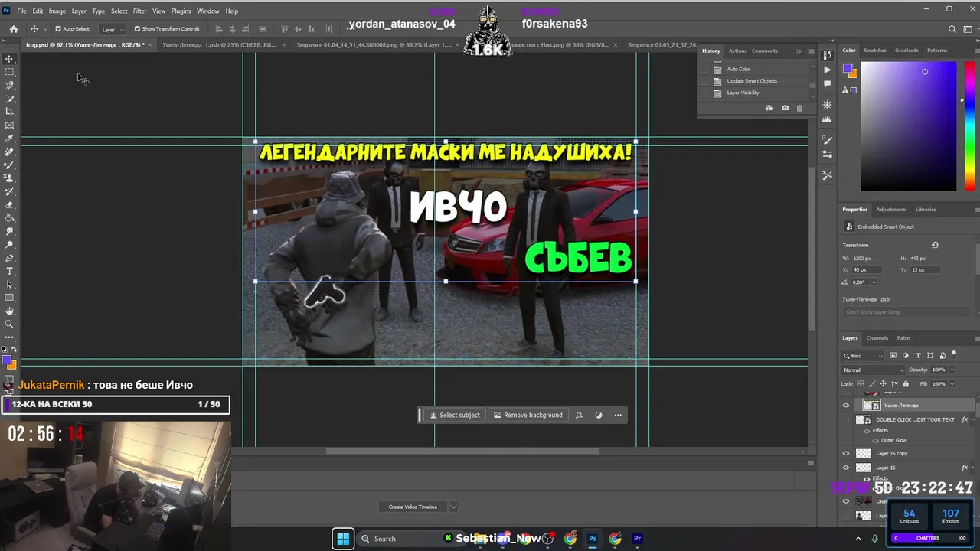Click the color picker saturation field
The width and height of the screenshot is (980, 551).
coord(908,126)
